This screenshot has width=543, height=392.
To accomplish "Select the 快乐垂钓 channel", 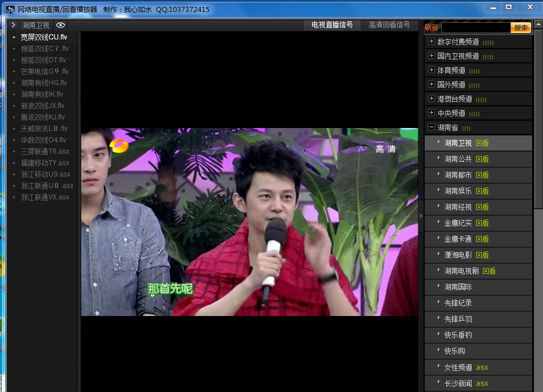I will coord(458,335).
